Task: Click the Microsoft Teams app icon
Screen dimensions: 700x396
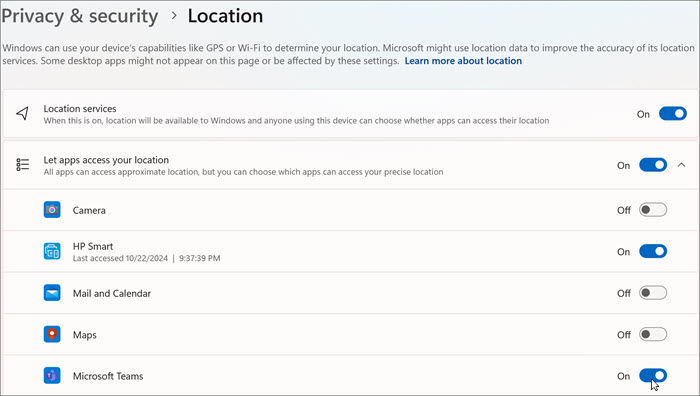Action: click(52, 376)
